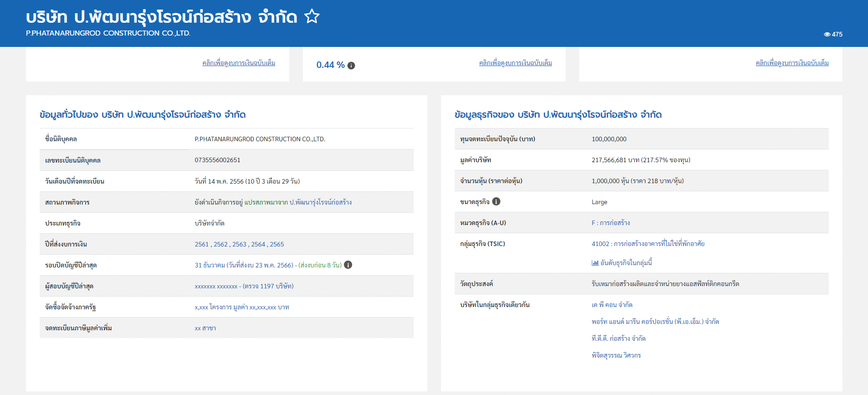Open government procurement projects link
This screenshot has height=395, width=868.
click(x=242, y=307)
